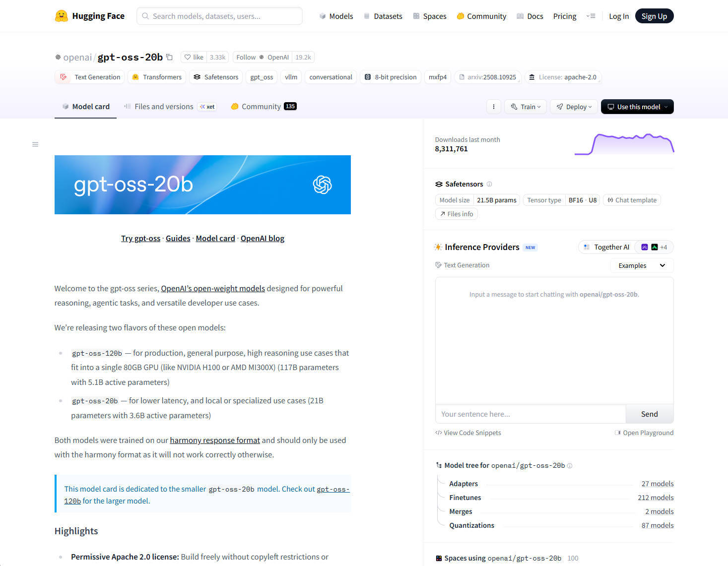The image size is (728, 566).
Task: Click the openai organization name link
Action: pos(77,57)
